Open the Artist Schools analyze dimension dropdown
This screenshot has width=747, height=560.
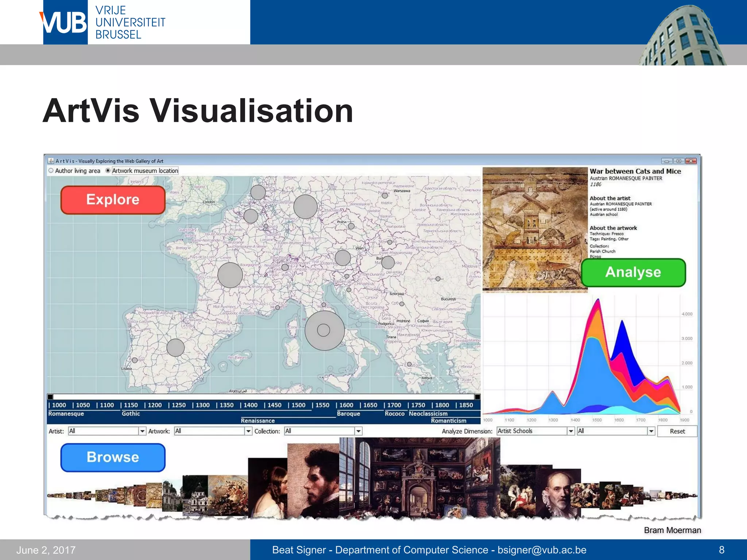coord(571,431)
